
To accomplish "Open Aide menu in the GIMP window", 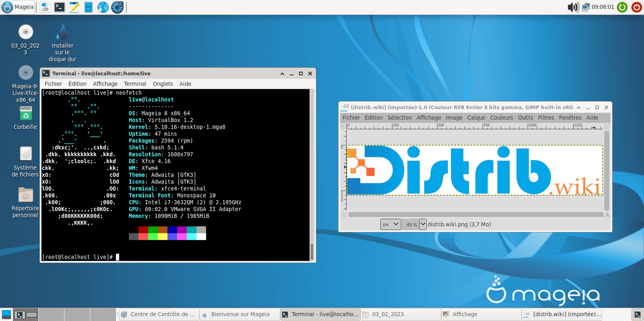I will (x=592, y=118).
